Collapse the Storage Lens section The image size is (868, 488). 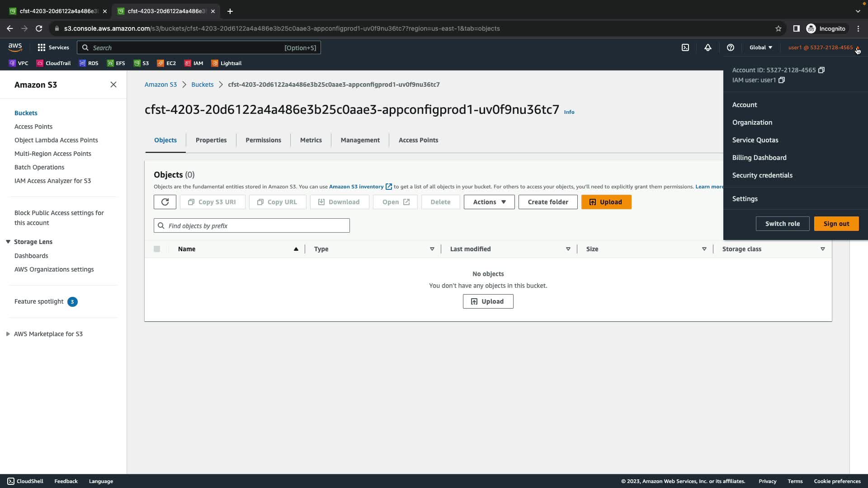(x=8, y=242)
